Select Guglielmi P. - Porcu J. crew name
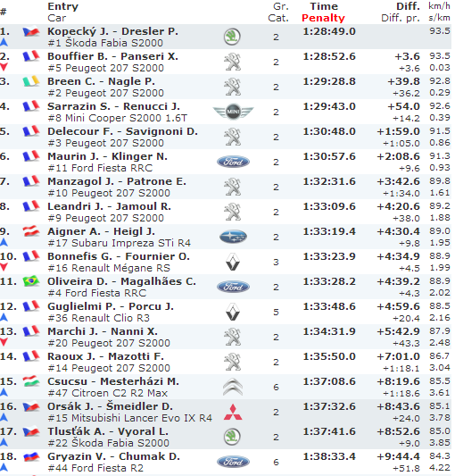This screenshot has width=455, height=476. (111, 306)
